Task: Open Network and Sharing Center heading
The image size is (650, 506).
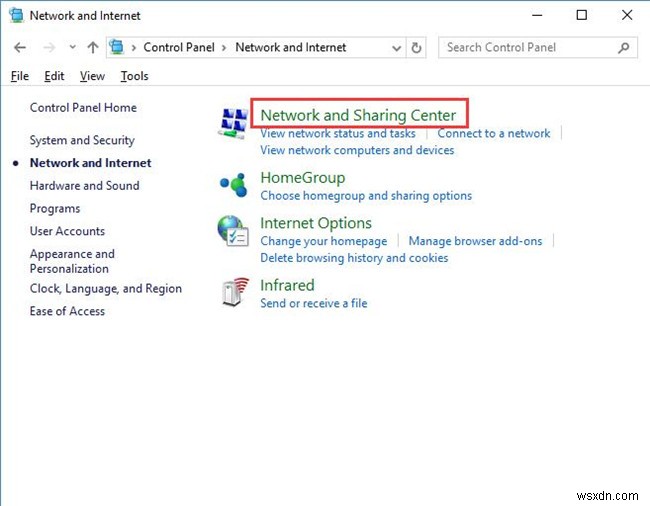Action: 358,115
